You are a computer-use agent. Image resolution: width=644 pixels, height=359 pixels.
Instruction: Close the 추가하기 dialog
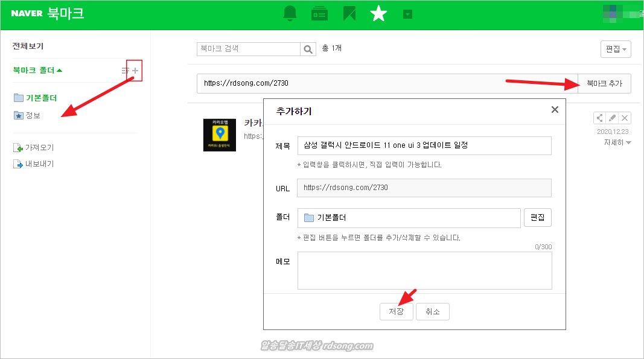[x=555, y=110]
